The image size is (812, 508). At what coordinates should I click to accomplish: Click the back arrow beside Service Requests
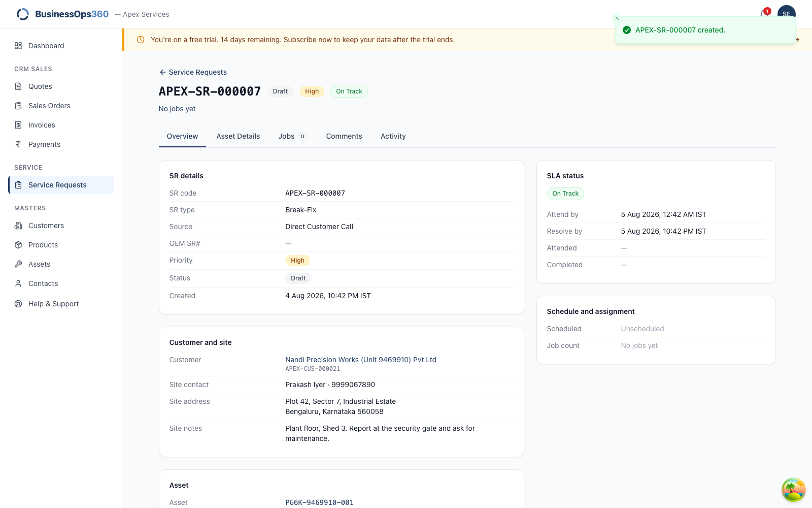(x=162, y=72)
